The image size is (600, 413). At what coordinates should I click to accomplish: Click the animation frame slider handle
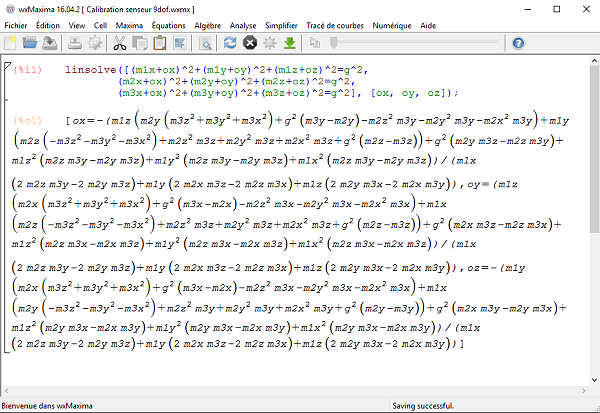[334, 42]
